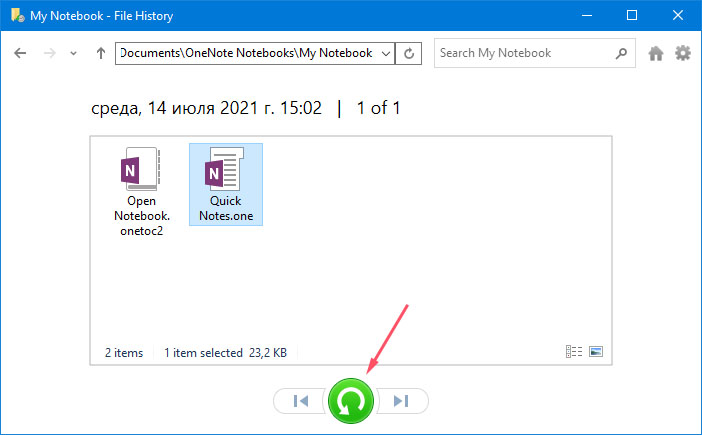Click the '1 item selected 23,2 KB' text
702x435 pixels.
[225, 353]
